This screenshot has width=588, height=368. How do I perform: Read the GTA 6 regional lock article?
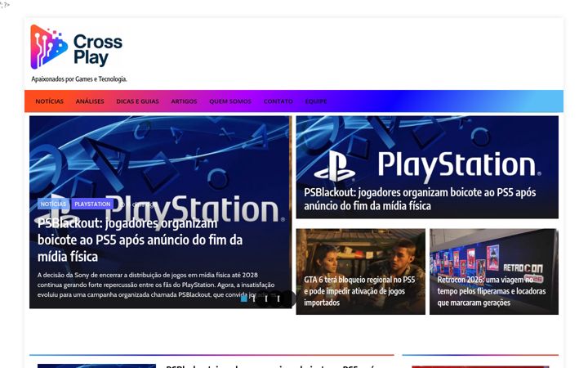pos(359,291)
